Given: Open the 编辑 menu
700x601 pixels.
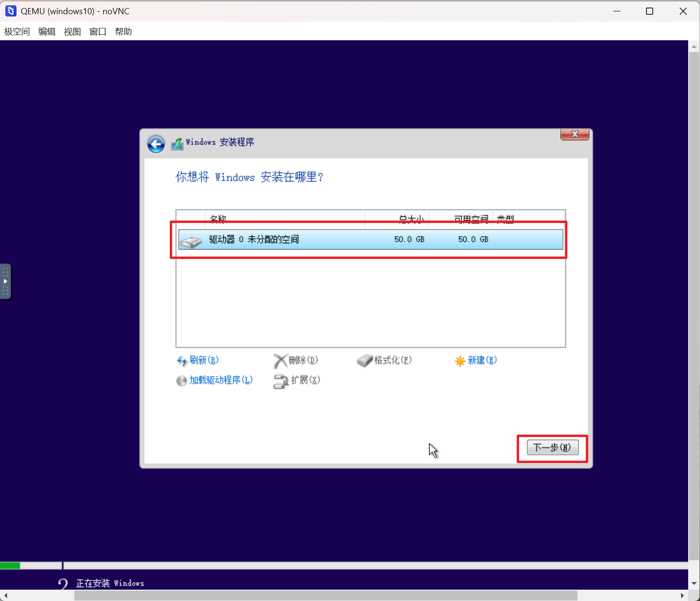Looking at the screenshot, I should [x=47, y=32].
